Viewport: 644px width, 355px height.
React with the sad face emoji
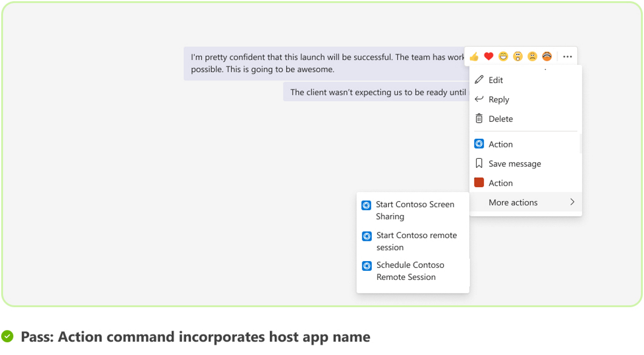(532, 56)
